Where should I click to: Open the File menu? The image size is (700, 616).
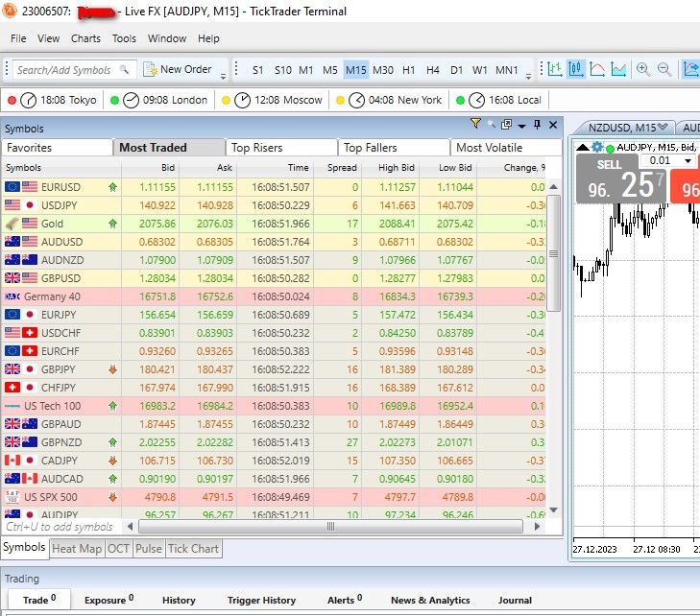click(x=18, y=38)
